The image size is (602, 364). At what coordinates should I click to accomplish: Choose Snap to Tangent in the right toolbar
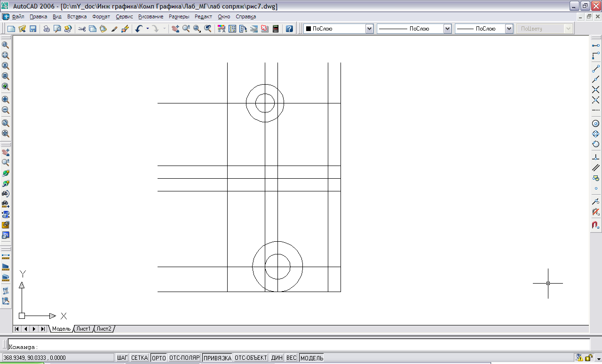[596, 144]
